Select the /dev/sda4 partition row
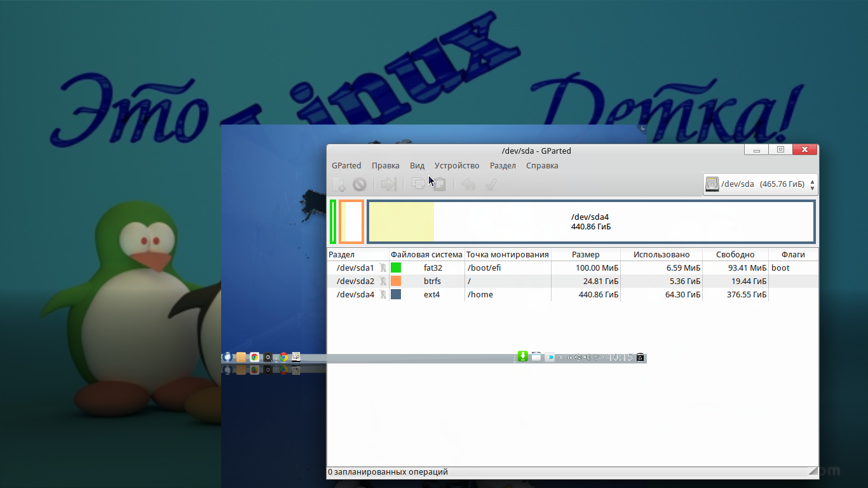The width and height of the screenshot is (868, 488). tap(573, 295)
